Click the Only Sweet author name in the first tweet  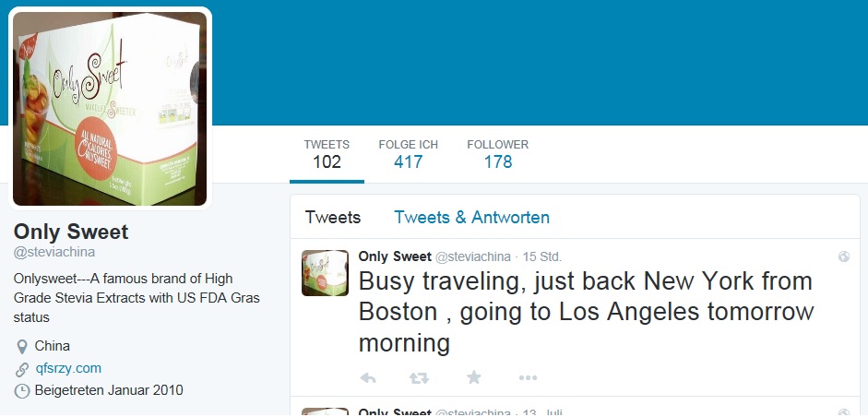point(393,256)
